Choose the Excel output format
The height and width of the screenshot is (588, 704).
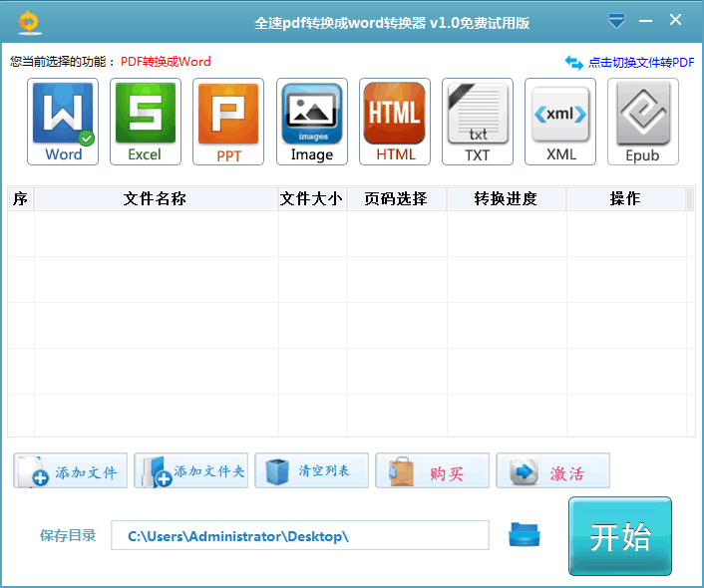[146, 122]
